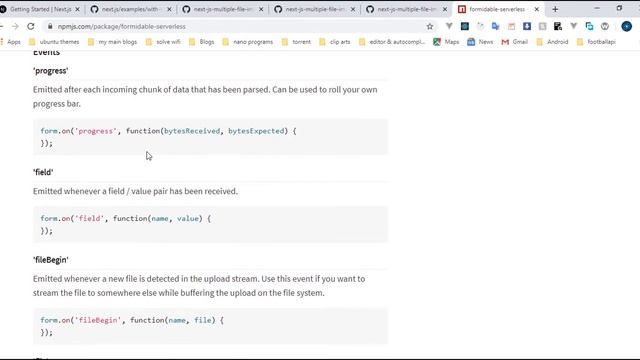Open the torrent bookmark folder
This screenshot has height=360, width=640.
296,42
